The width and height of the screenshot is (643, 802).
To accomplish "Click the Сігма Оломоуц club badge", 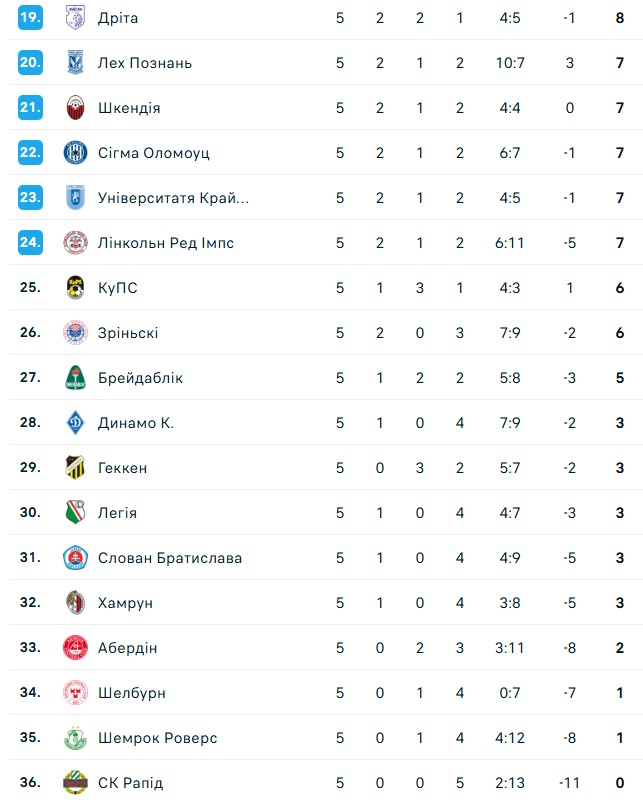I will [x=75, y=153].
